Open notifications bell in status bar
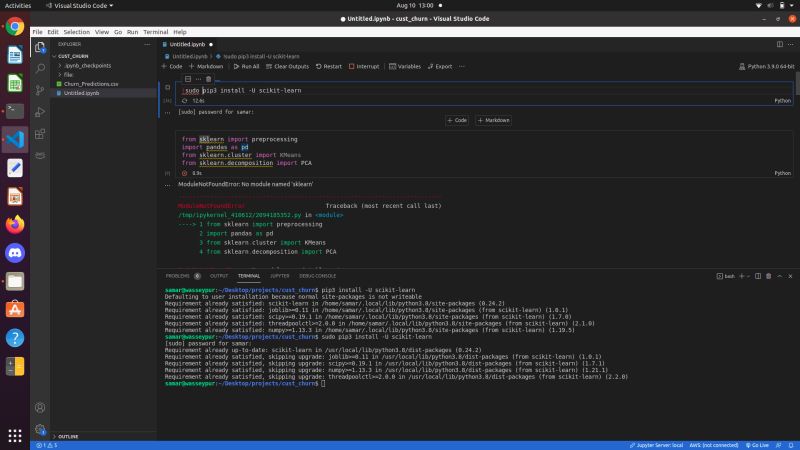Image resolution: width=800 pixels, height=450 pixels. click(x=791, y=445)
